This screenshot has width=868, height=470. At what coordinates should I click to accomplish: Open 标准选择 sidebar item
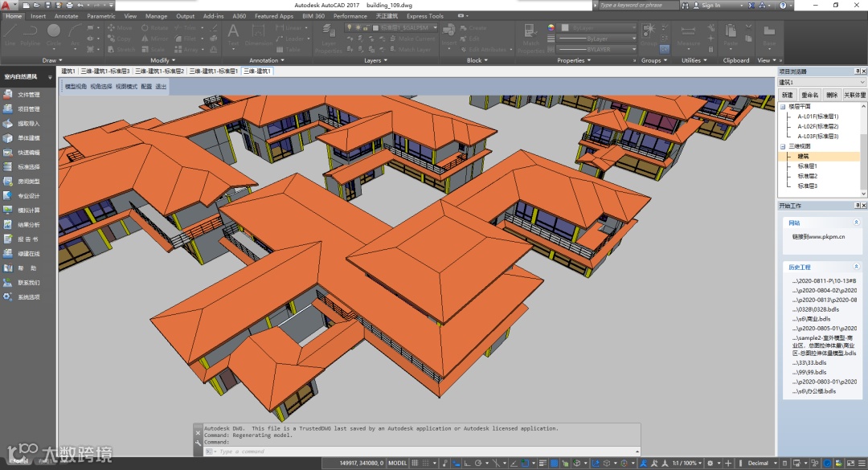[23, 166]
